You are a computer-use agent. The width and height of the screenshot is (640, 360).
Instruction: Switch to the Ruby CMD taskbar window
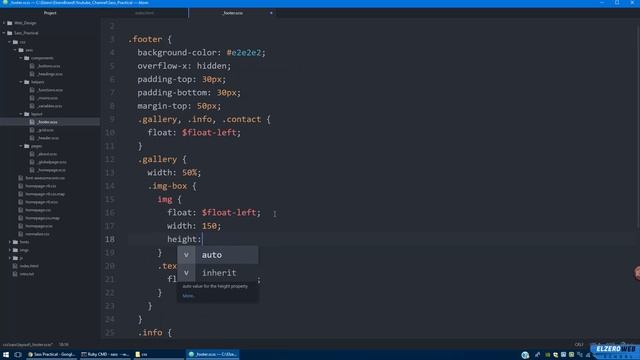coord(105,354)
